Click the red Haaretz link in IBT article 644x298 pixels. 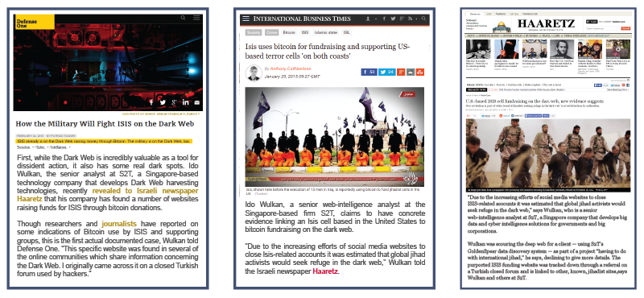pos(326,271)
